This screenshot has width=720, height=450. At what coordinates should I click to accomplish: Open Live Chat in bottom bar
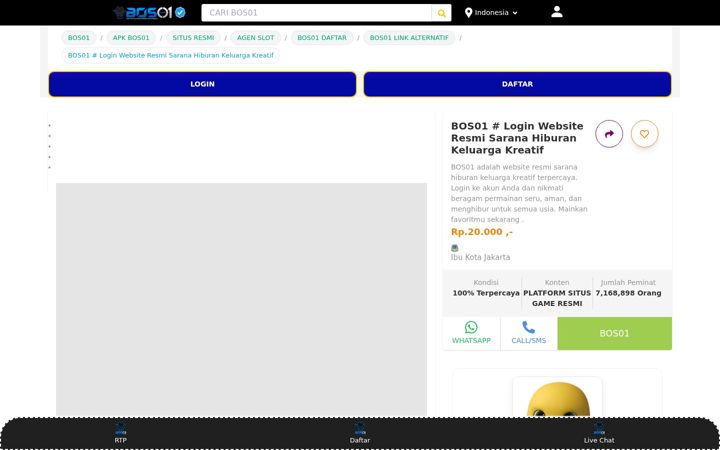599,433
